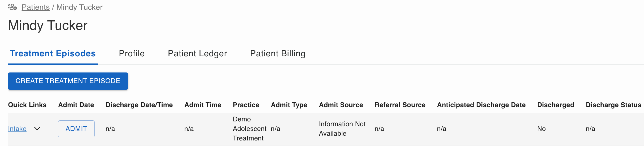Click the Discharge Date/Time column header
This screenshot has height=146, width=644.
pos(139,105)
